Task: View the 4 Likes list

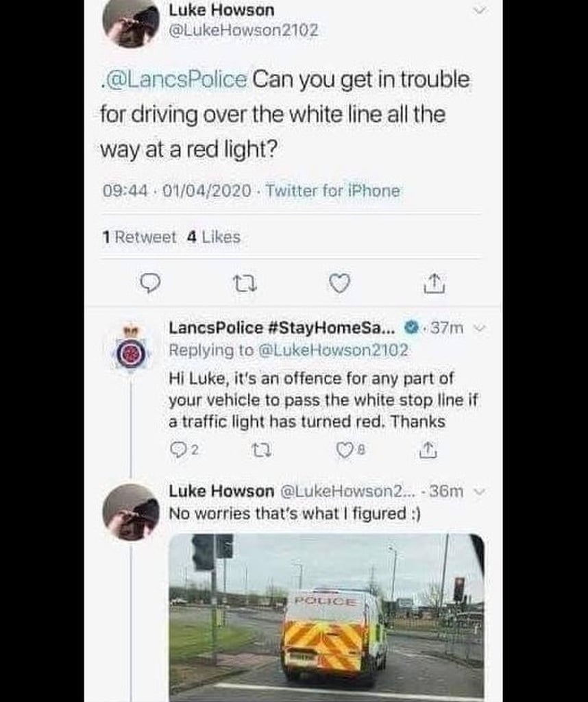Action: (213, 237)
